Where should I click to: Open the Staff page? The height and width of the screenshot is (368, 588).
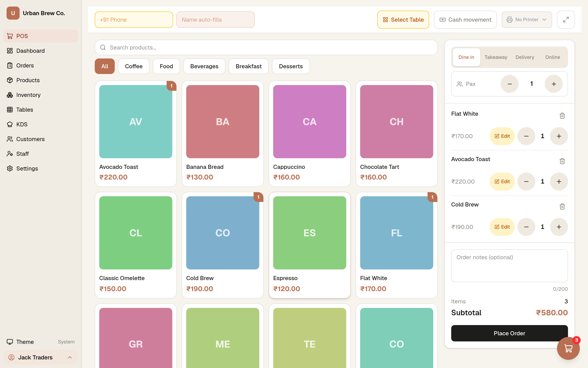coord(41,154)
